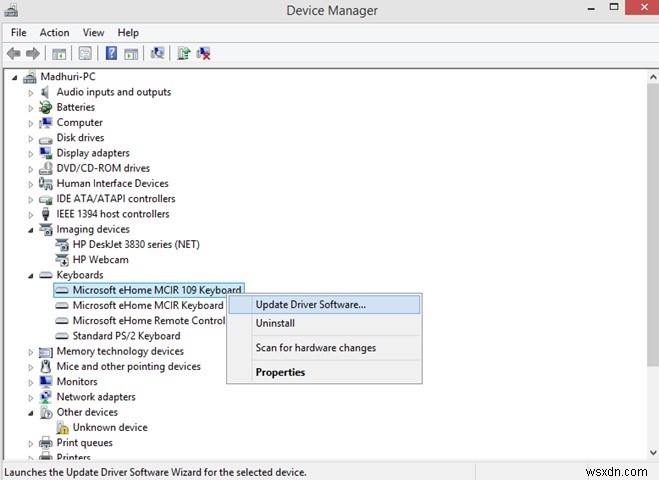Click Show/Hide Console Tree toolbar icon
The height and width of the screenshot is (482, 659).
coord(59,54)
